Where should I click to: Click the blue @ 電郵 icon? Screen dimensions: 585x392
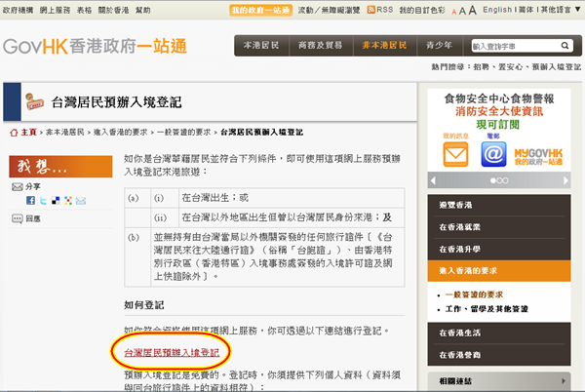493,154
